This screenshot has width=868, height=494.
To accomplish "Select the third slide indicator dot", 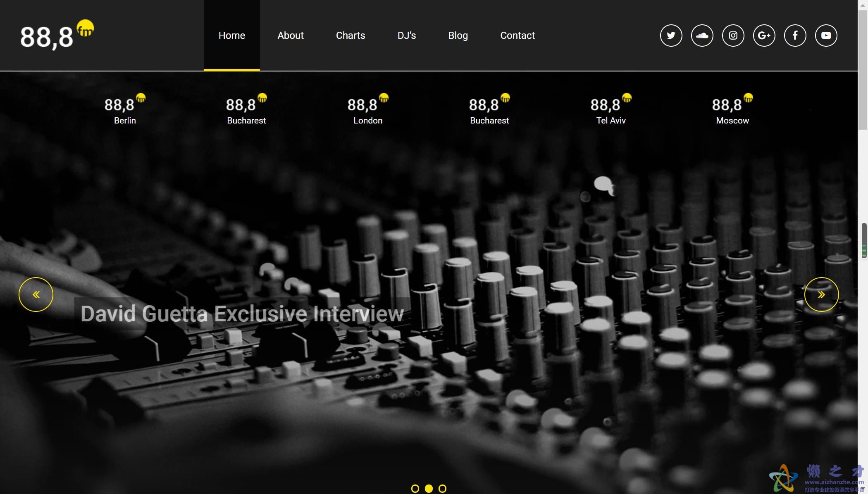I will 442,489.
